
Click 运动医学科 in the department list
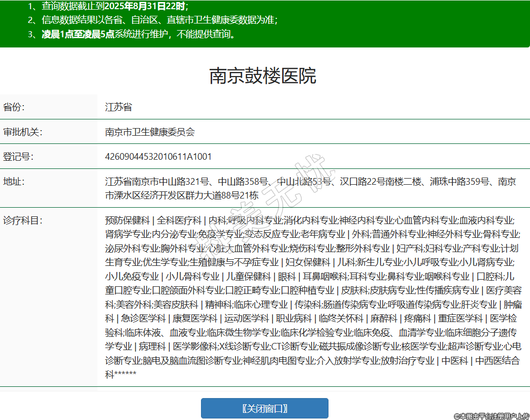(x=247, y=318)
